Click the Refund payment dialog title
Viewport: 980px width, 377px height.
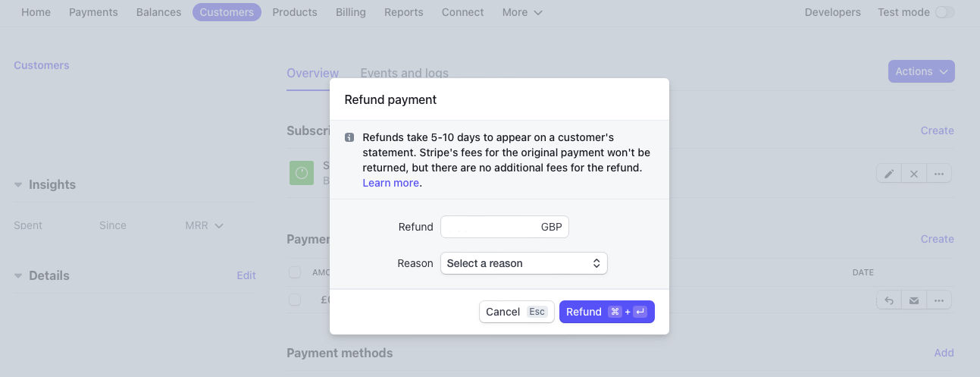coord(390,99)
